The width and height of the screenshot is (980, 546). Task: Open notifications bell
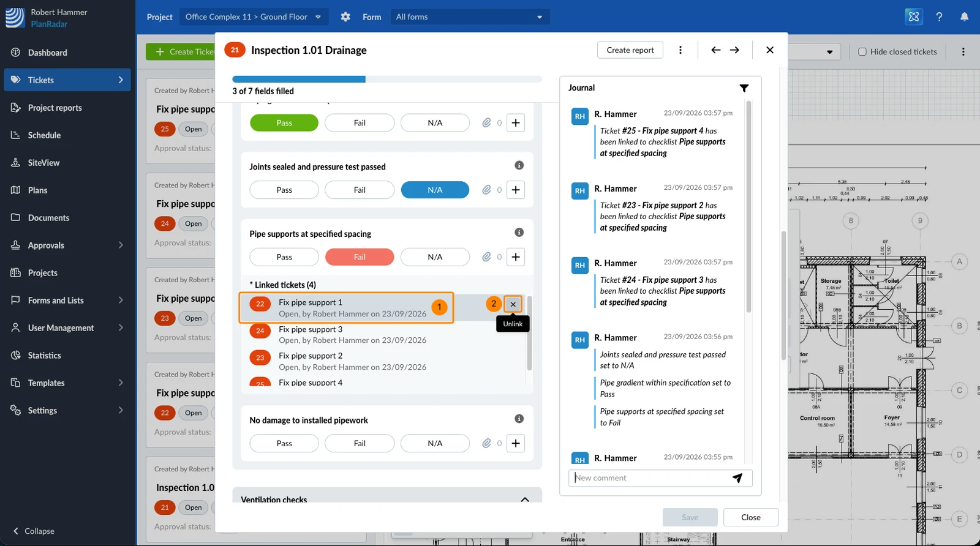coord(964,17)
